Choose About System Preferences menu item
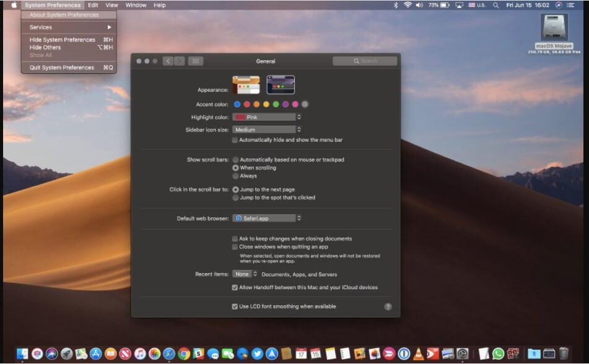Viewport: 589px width, 364px height. click(64, 15)
